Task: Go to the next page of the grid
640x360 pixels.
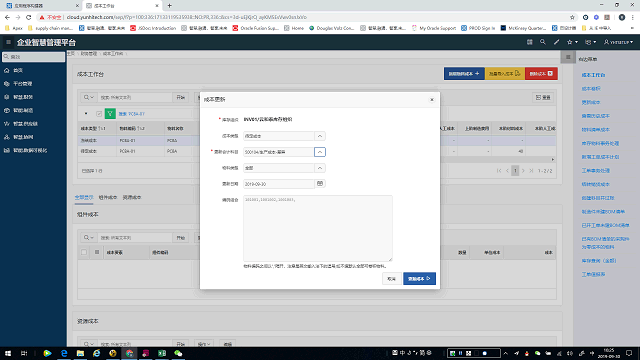Action: click(x=523, y=171)
